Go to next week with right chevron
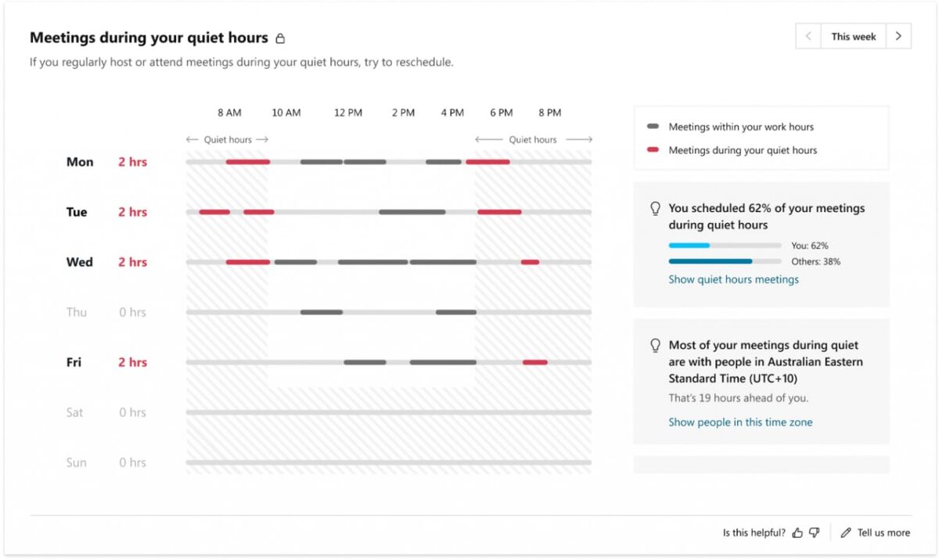 click(x=898, y=36)
